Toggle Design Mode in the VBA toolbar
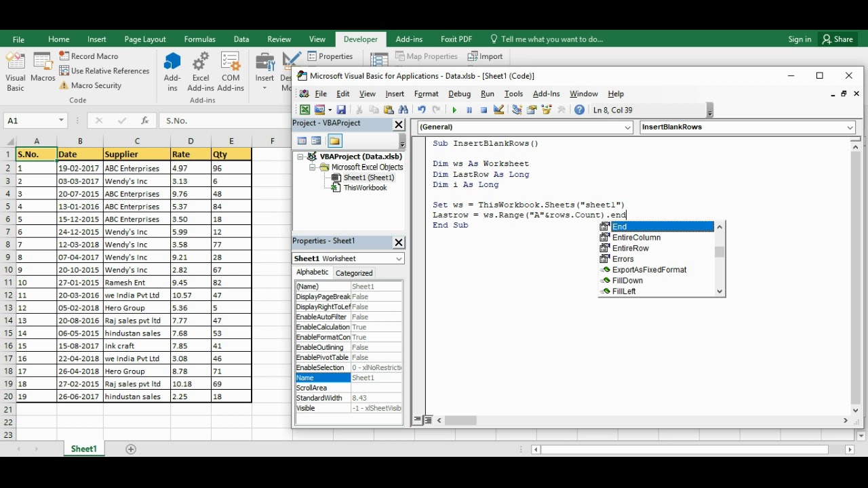The width and height of the screenshot is (868, 488). tap(499, 110)
